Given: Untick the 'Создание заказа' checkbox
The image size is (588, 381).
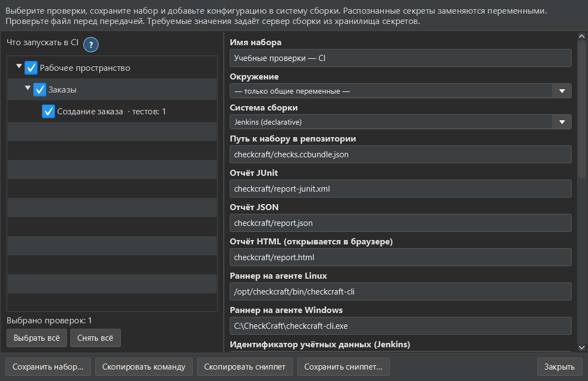Looking at the screenshot, I should point(48,112).
